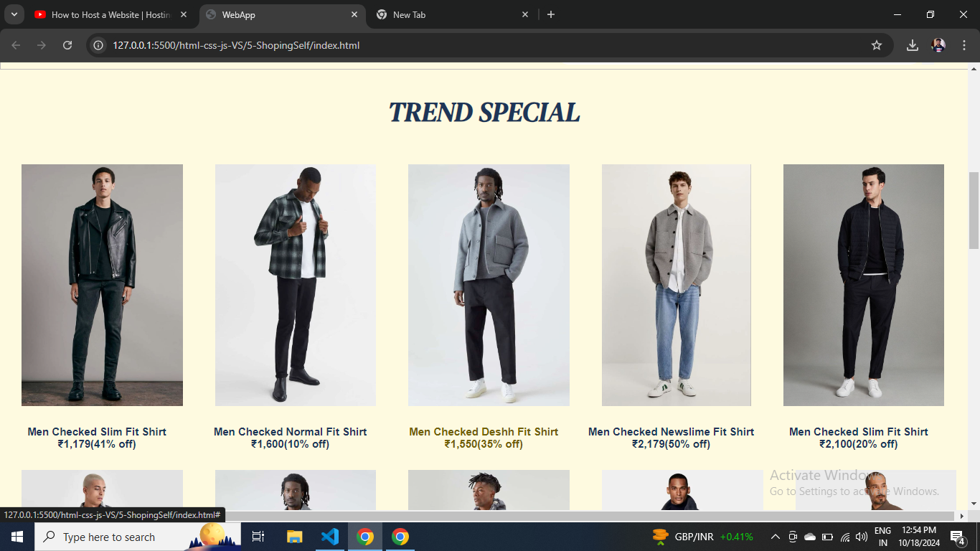Reload the page with the refresh icon
The width and height of the screenshot is (980, 551).
(x=67, y=45)
